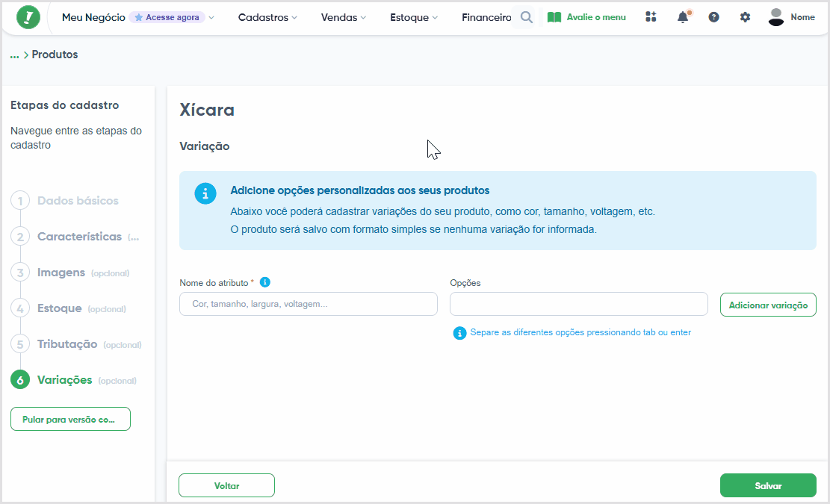Click the Adicionar variação button

[x=768, y=305]
